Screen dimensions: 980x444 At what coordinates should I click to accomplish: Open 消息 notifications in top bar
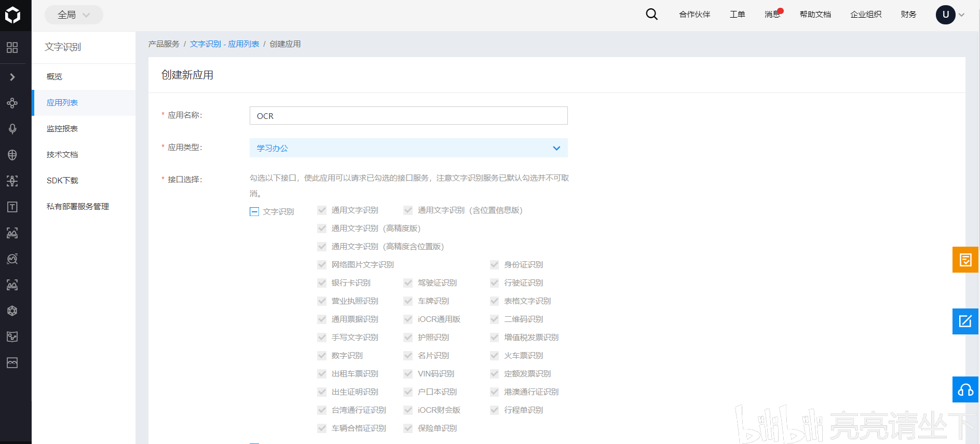point(772,15)
